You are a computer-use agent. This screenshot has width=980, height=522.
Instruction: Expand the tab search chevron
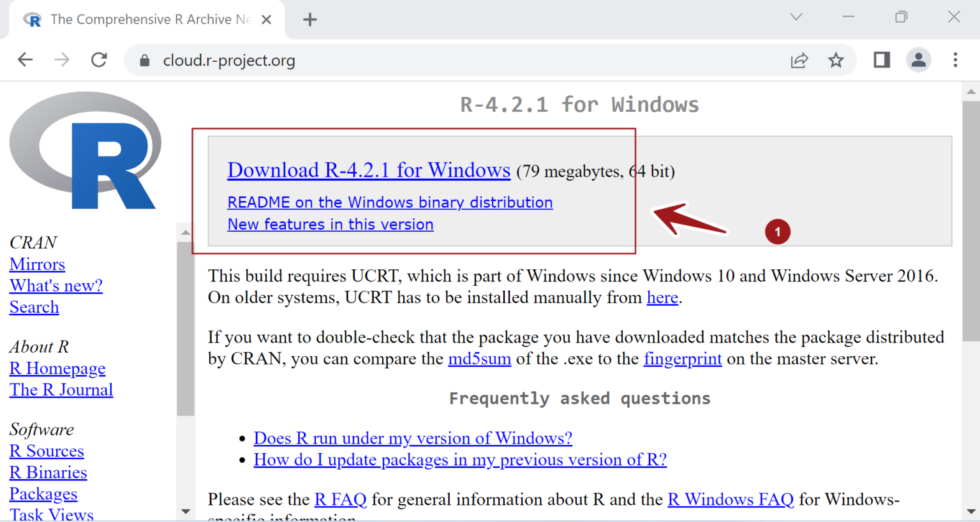pos(796,17)
